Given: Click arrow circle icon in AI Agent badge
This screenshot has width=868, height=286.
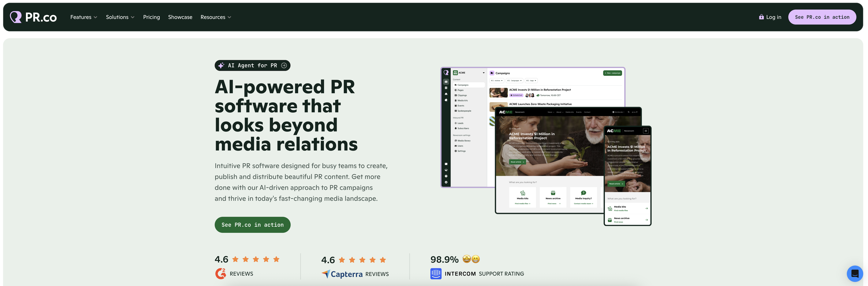Looking at the screenshot, I should click(x=284, y=66).
